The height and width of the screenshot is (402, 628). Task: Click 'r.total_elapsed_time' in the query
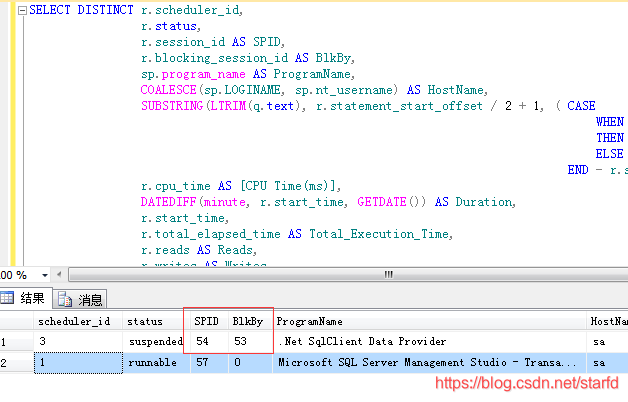[x=211, y=234]
